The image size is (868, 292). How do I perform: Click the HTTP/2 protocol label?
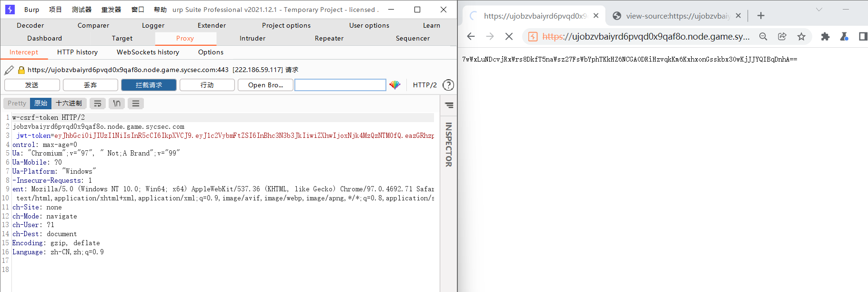425,85
